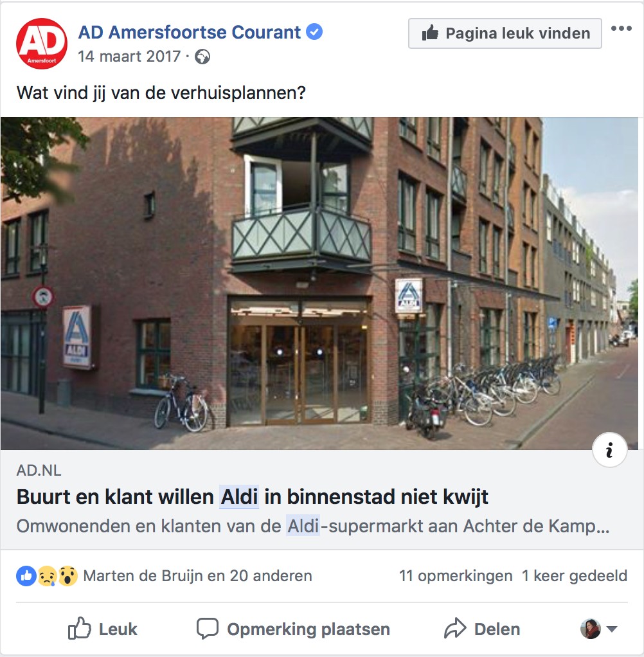View '11 opmerkingen' comments

(456, 576)
